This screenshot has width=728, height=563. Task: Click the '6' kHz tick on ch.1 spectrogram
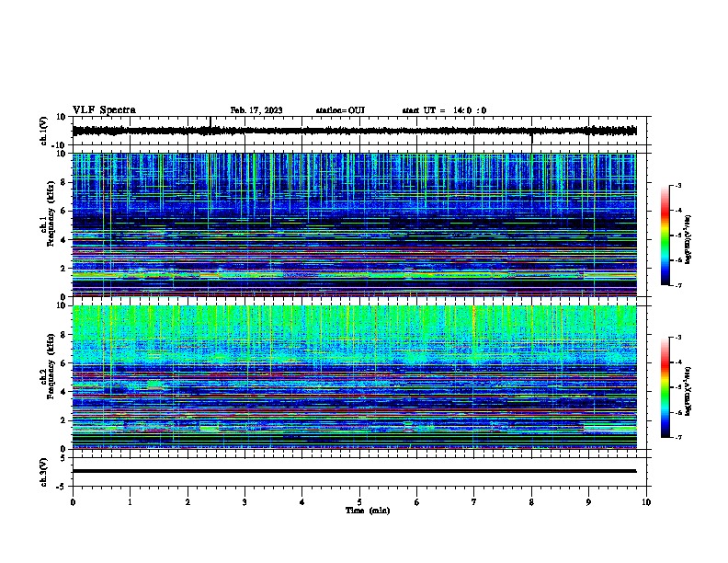(63, 211)
